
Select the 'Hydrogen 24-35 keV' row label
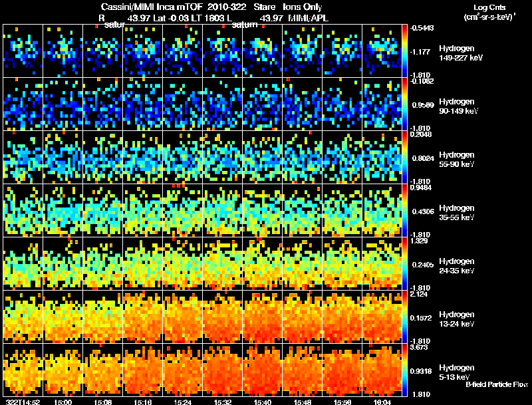coord(457,266)
